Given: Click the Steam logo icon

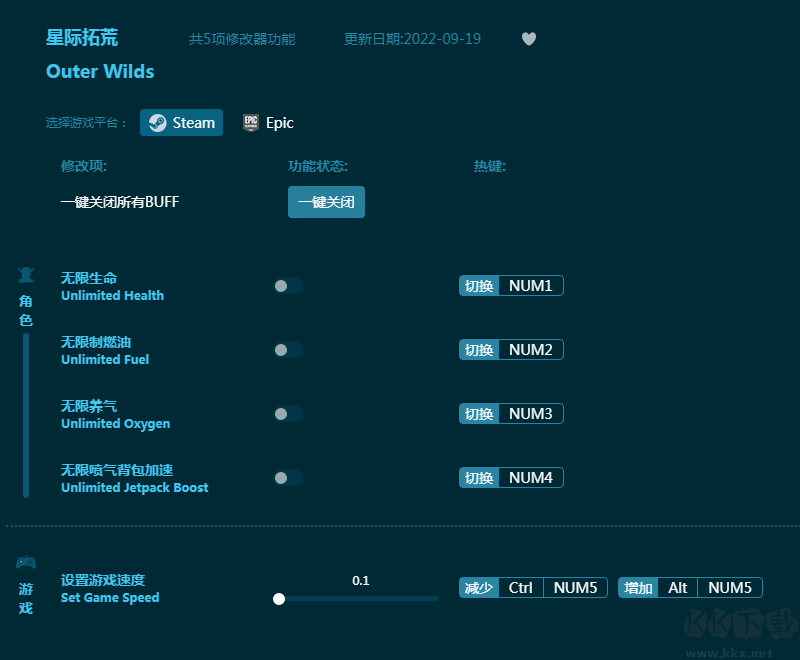Looking at the screenshot, I should (158, 123).
